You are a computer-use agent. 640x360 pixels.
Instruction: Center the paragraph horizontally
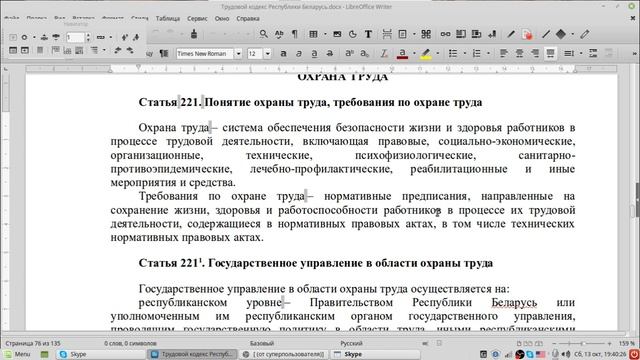pos(519,53)
